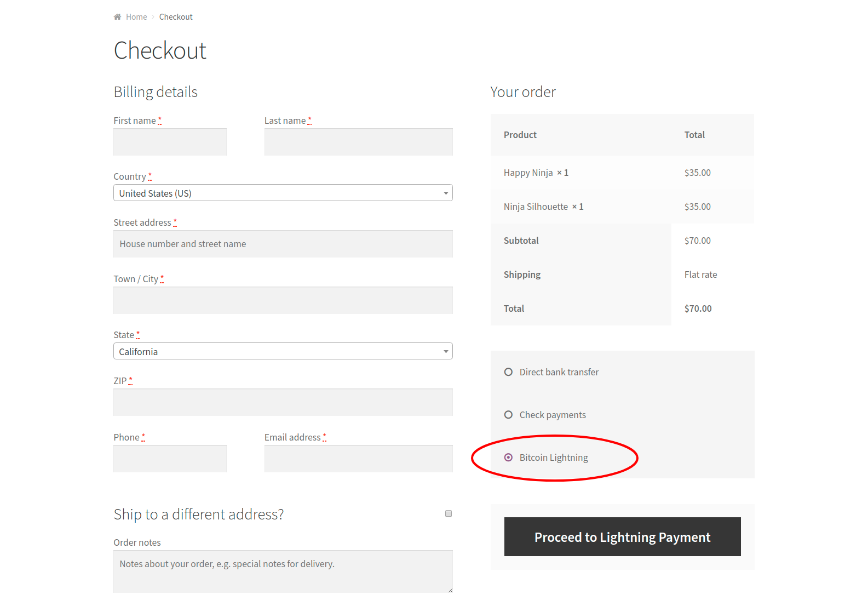Viewport: 868px width, 600px height.
Task: Click the ZIP code field
Action: pos(283,402)
